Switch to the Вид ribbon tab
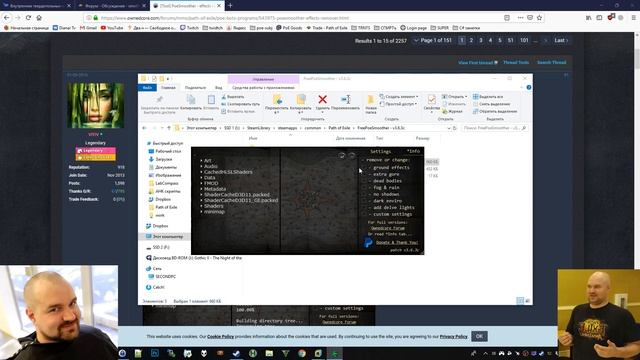The width and height of the screenshot is (640, 360). tap(218, 88)
